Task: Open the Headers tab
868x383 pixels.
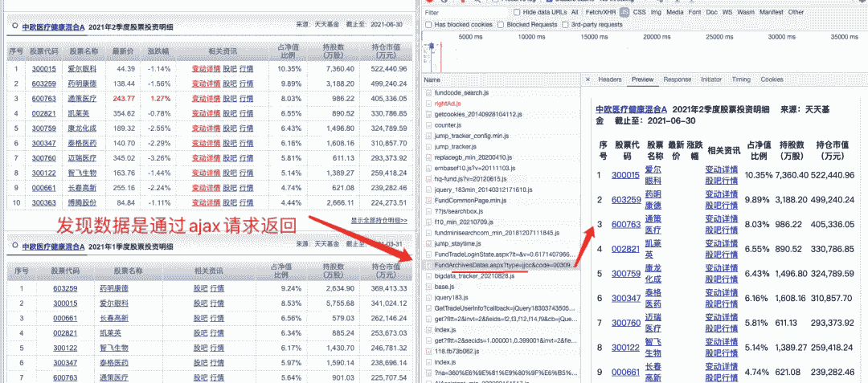Action: point(610,79)
